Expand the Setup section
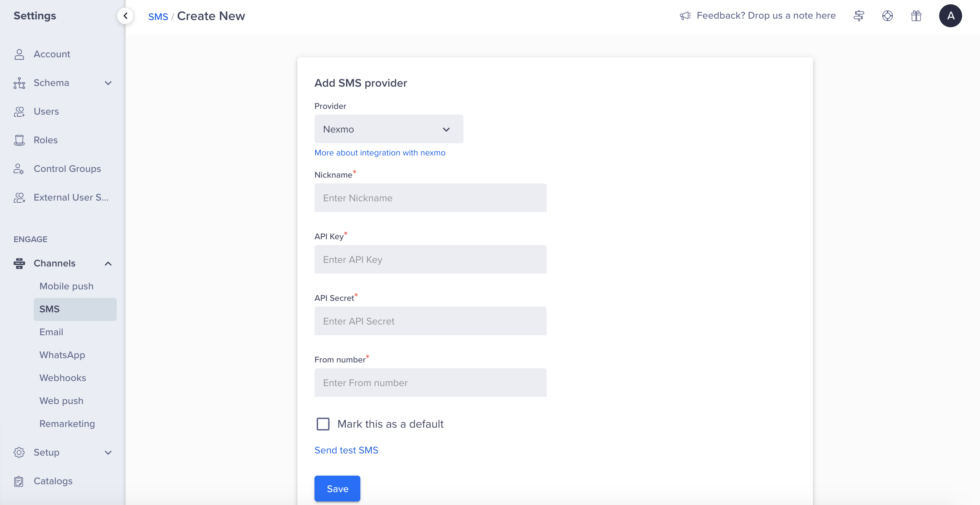Viewport: 980px width, 505px height. [108, 452]
